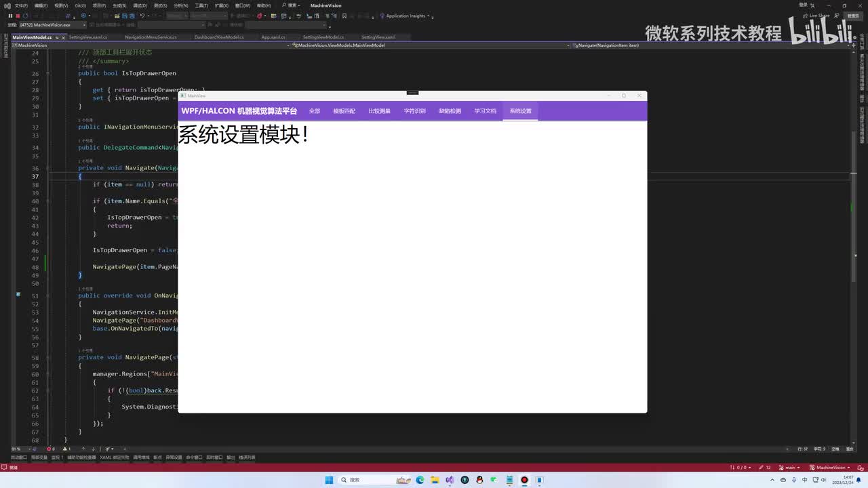The width and height of the screenshot is (868, 488).
Task: Open MachineVision repository dropdown in status bar
Action: pyautogui.click(x=831, y=468)
